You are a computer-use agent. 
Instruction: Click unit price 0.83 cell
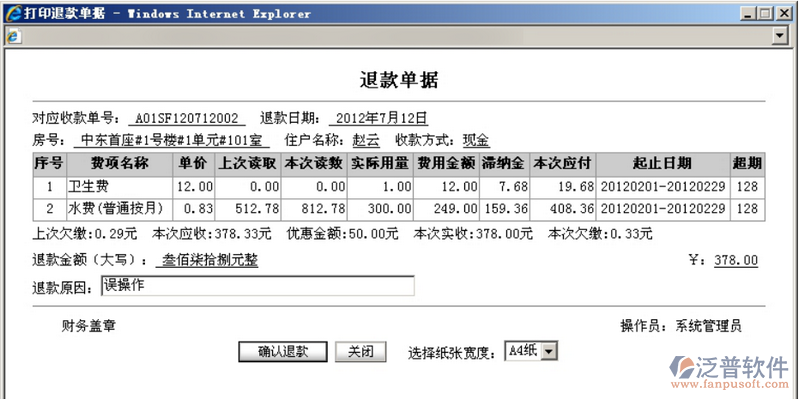coord(193,209)
